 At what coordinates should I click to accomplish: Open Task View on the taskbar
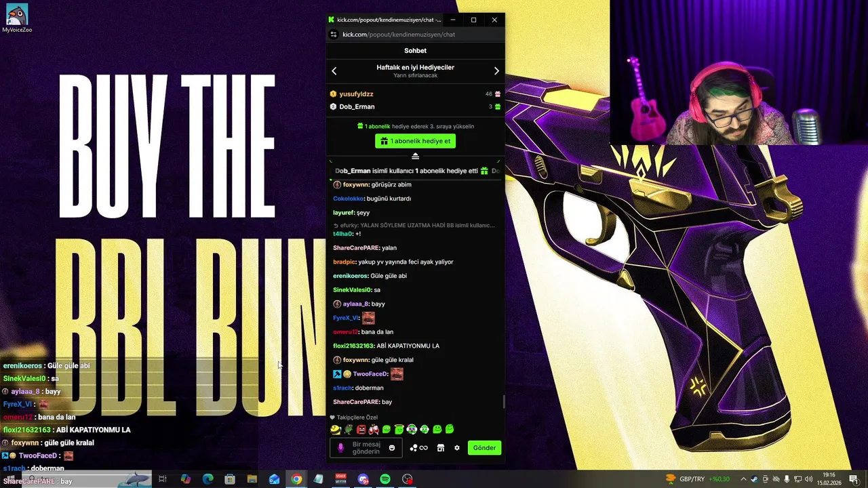[163, 479]
